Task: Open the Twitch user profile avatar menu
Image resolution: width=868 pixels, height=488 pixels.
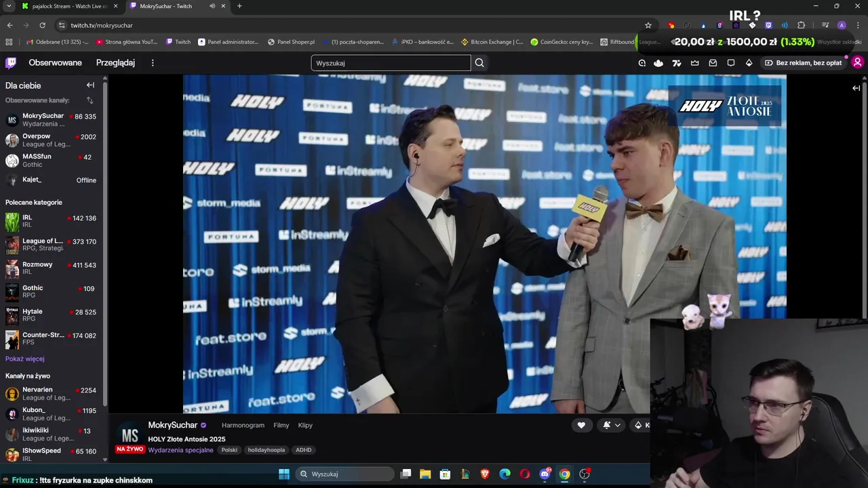Action: tap(857, 62)
